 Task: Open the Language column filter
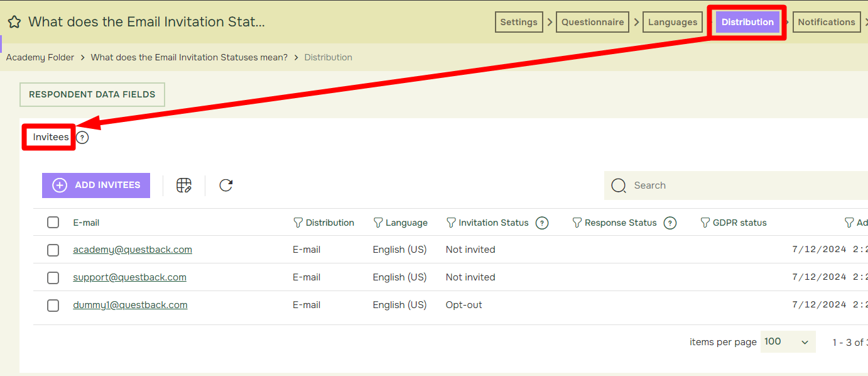coord(377,223)
